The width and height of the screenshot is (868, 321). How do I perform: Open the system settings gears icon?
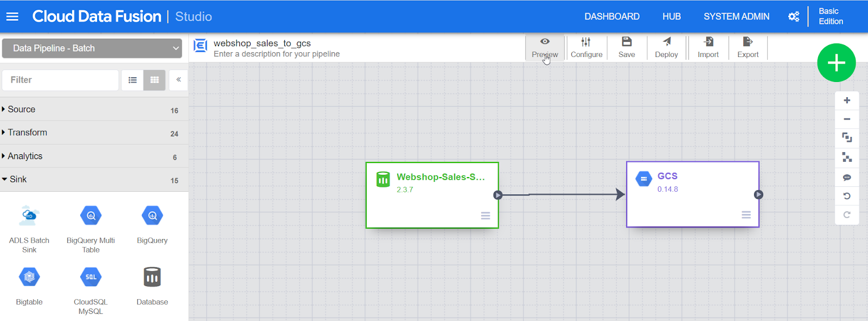coord(793,17)
